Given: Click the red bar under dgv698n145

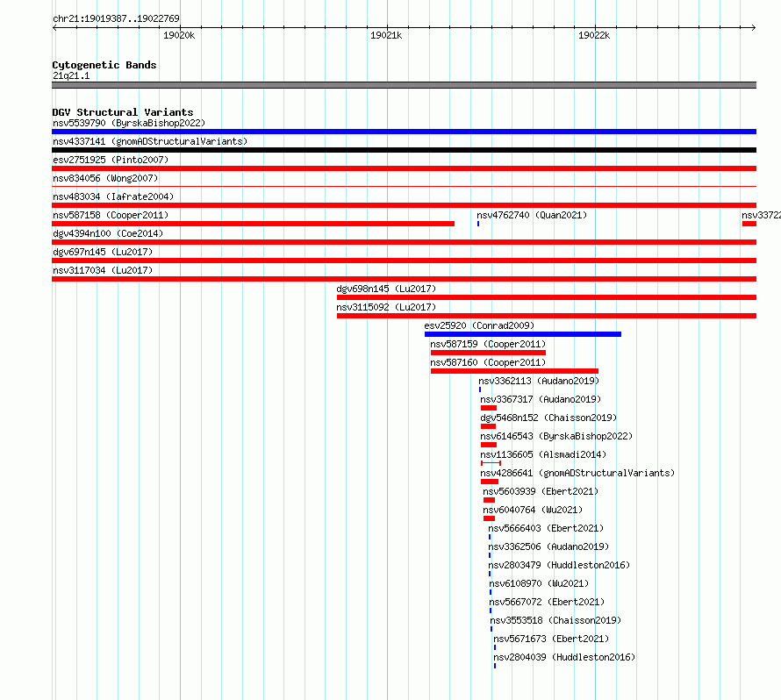Looking at the screenshot, I should click(x=547, y=297).
